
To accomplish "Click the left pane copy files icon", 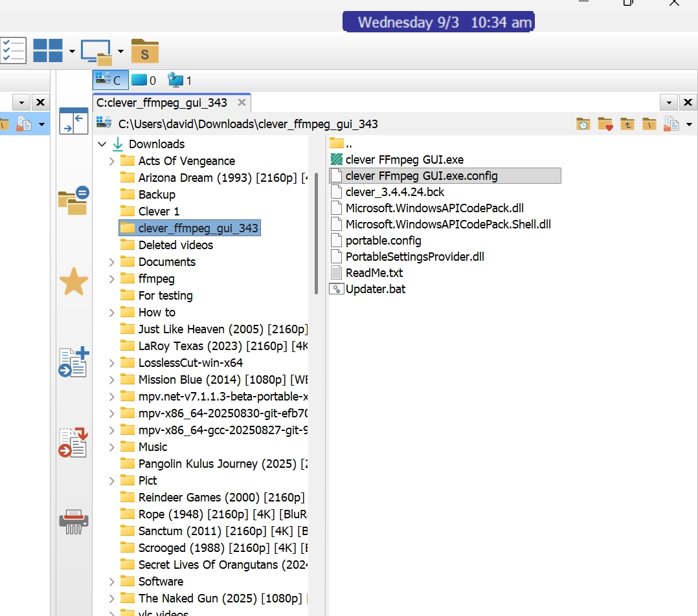I will (23, 124).
